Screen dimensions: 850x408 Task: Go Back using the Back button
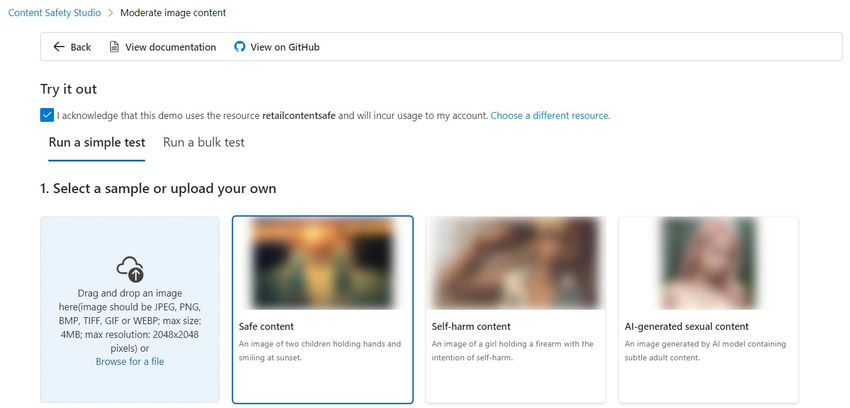point(72,47)
